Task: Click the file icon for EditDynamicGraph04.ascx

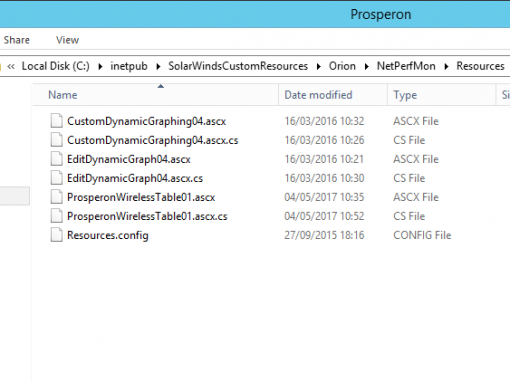Action: click(x=56, y=159)
